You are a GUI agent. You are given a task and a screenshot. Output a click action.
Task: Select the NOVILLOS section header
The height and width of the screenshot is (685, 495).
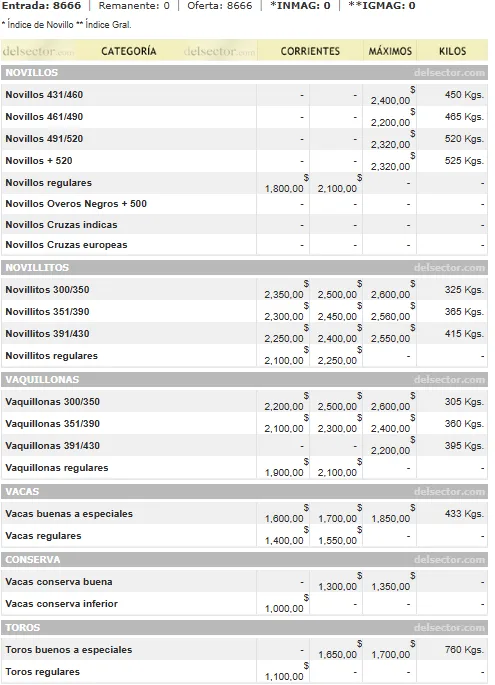pyautogui.click(x=244, y=73)
